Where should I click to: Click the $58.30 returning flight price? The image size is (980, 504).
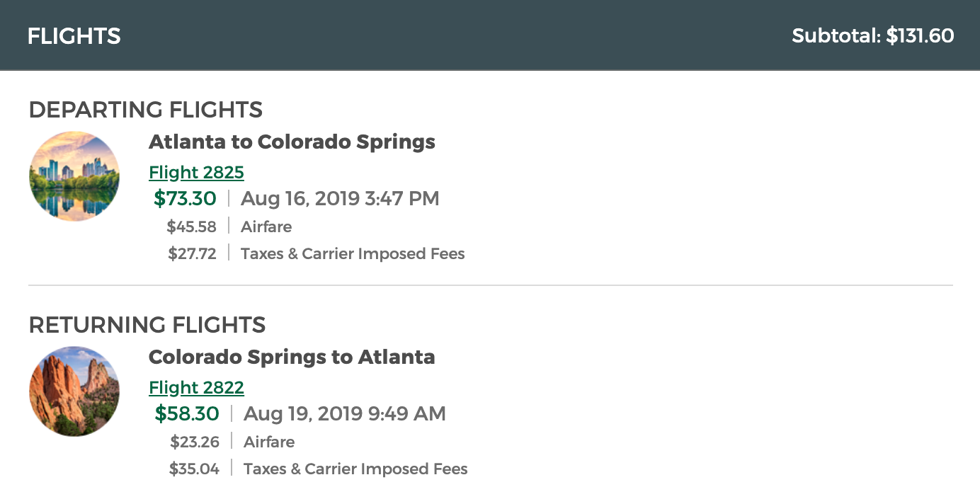point(187,414)
